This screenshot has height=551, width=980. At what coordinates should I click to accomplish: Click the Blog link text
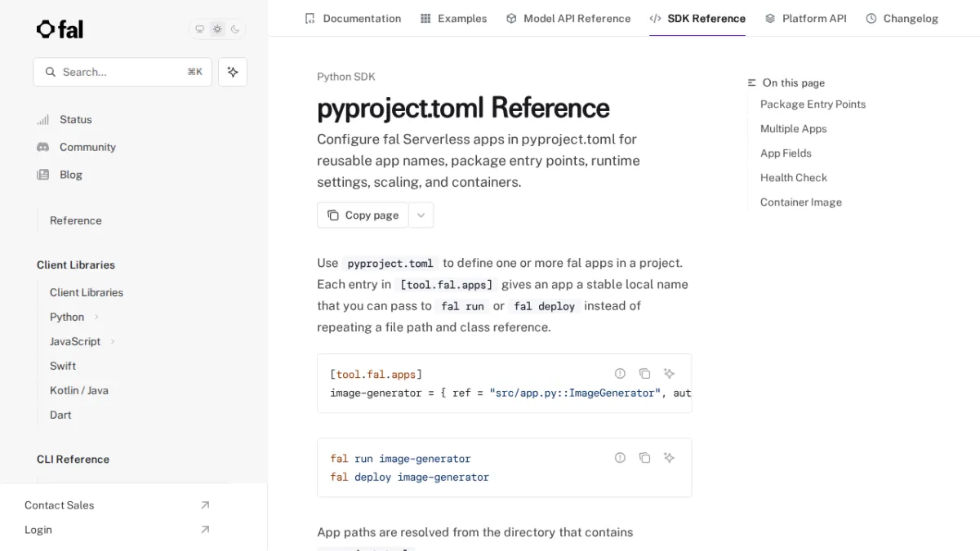(71, 175)
